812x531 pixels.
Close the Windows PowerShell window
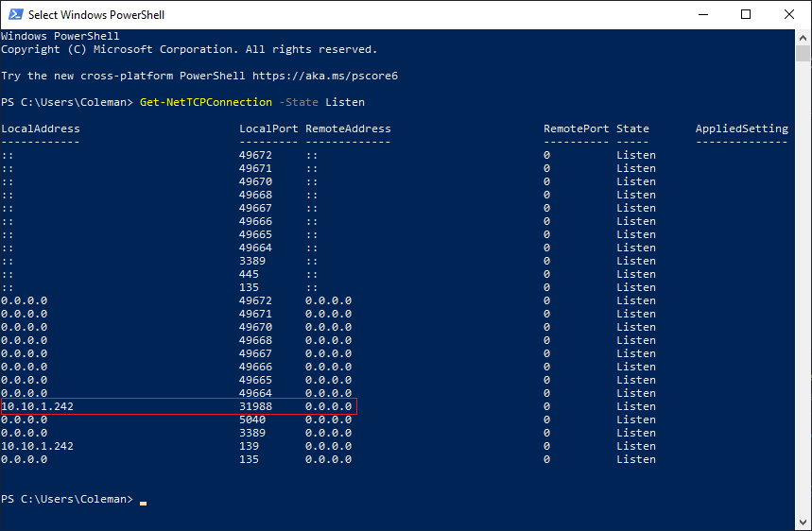tap(789, 14)
